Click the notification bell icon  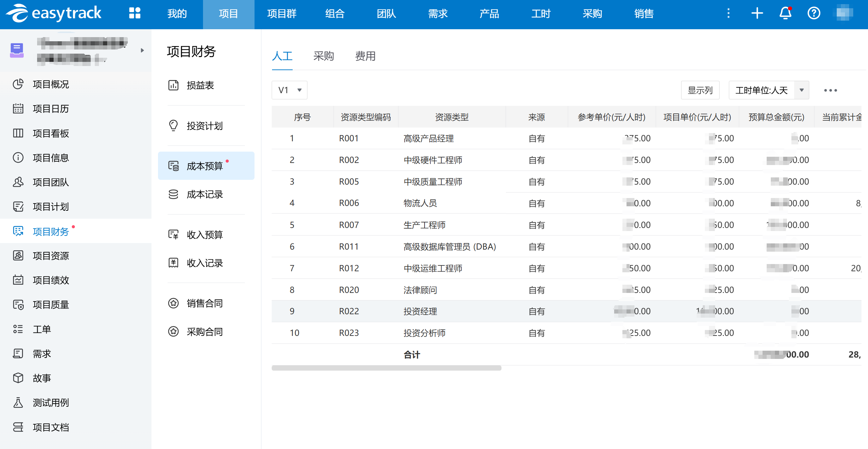click(785, 13)
